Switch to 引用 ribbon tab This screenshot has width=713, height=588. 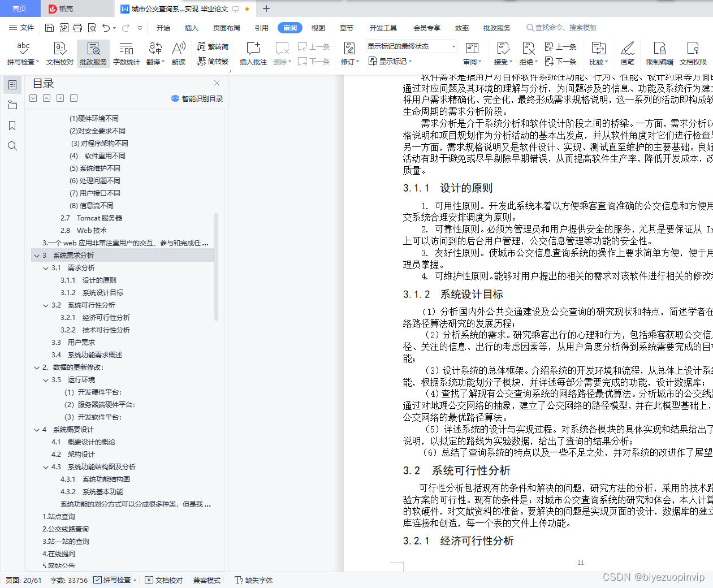tap(262, 28)
